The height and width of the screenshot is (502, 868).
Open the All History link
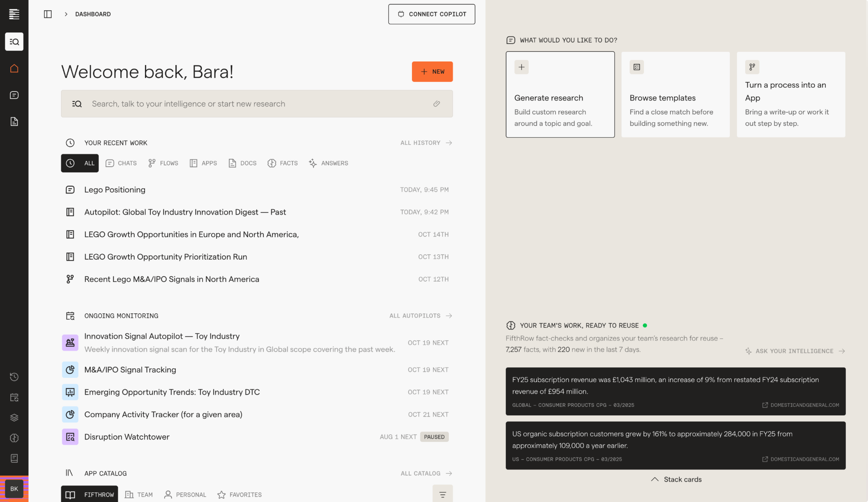tap(426, 143)
